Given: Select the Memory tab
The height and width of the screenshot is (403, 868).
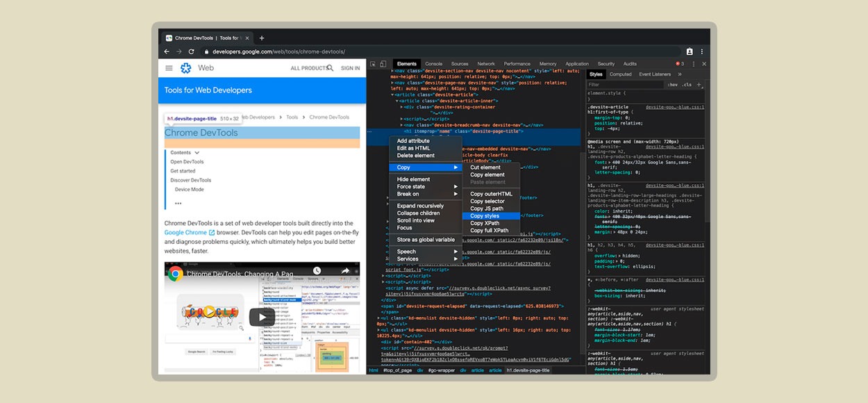Looking at the screenshot, I should click(548, 64).
